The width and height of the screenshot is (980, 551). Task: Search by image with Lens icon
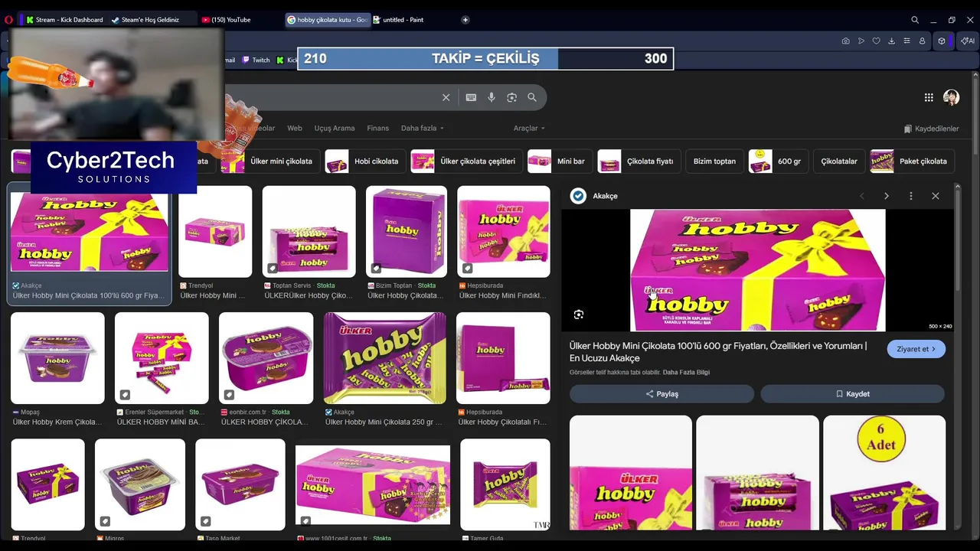[x=511, y=97]
